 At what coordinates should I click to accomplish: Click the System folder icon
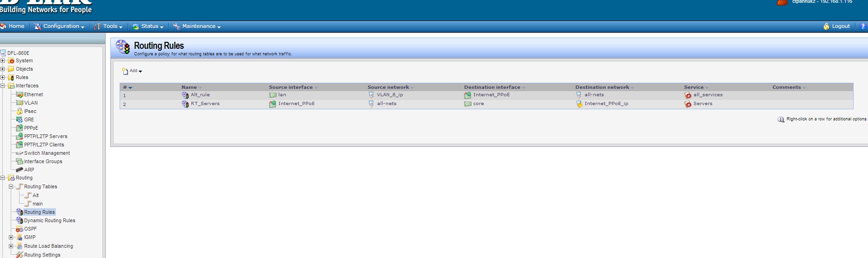[x=11, y=60]
